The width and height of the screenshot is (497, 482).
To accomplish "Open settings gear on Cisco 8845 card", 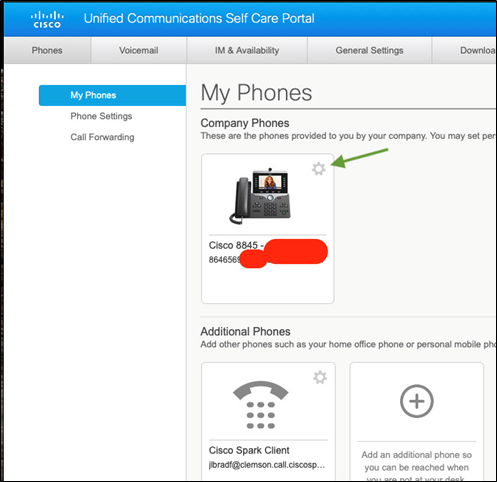I will [x=319, y=169].
